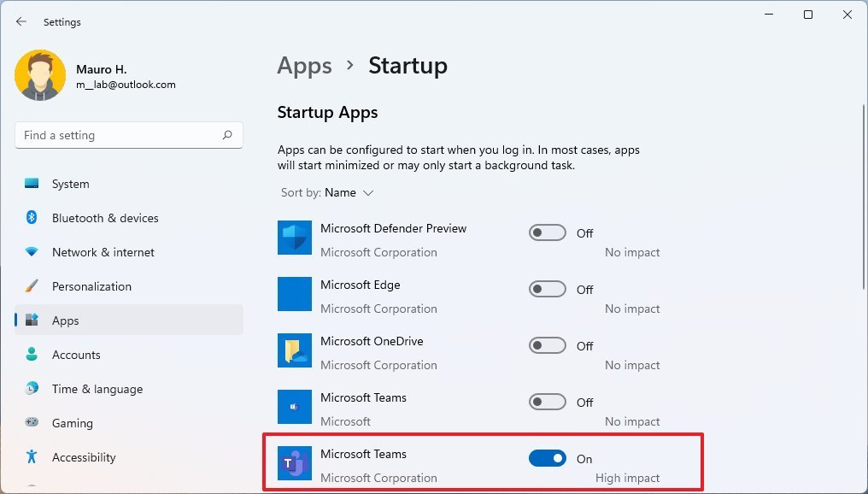Click the Microsoft Defender Preview app icon
The height and width of the screenshot is (494, 868).
click(x=294, y=238)
